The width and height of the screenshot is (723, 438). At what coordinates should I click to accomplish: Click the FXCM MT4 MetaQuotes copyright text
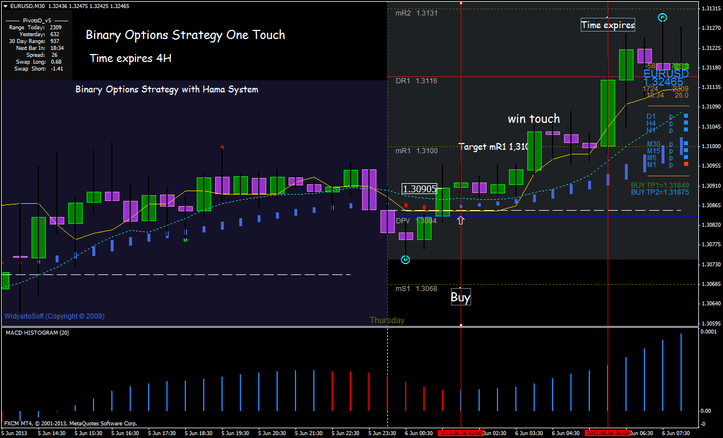point(71,423)
